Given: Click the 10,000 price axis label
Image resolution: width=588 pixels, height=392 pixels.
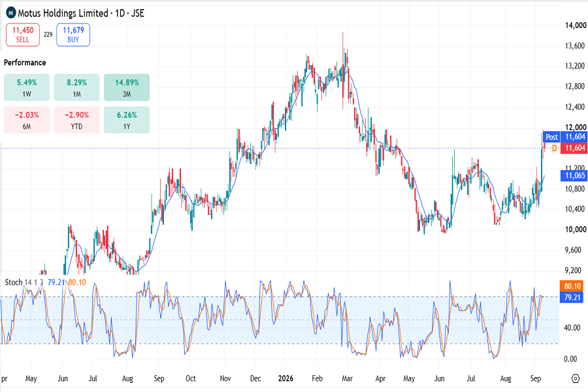Looking at the screenshot, I should pyautogui.click(x=576, y=229).
